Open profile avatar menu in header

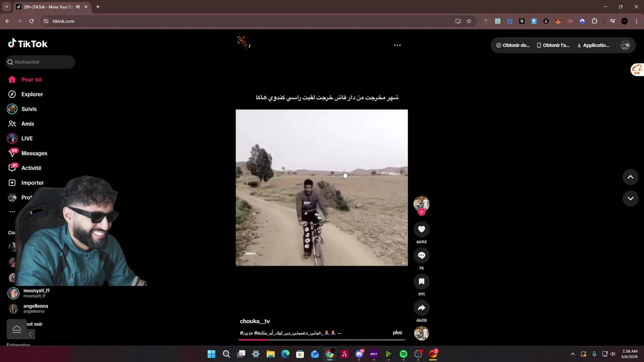click(625, 45)
